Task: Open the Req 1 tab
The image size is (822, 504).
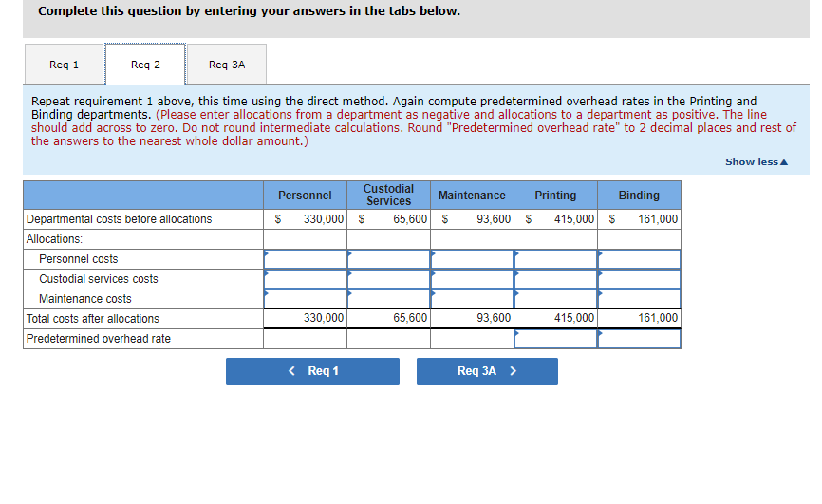Action: click(64, 65)
